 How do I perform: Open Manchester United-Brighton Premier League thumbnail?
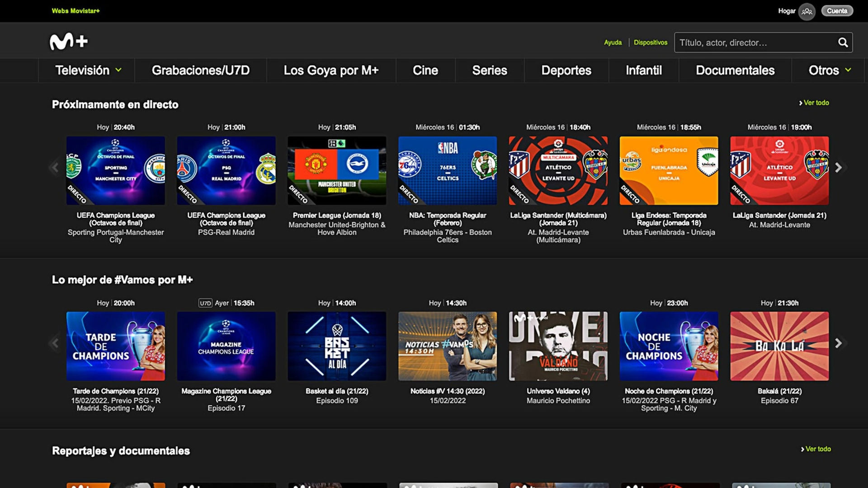coord(337,171)
